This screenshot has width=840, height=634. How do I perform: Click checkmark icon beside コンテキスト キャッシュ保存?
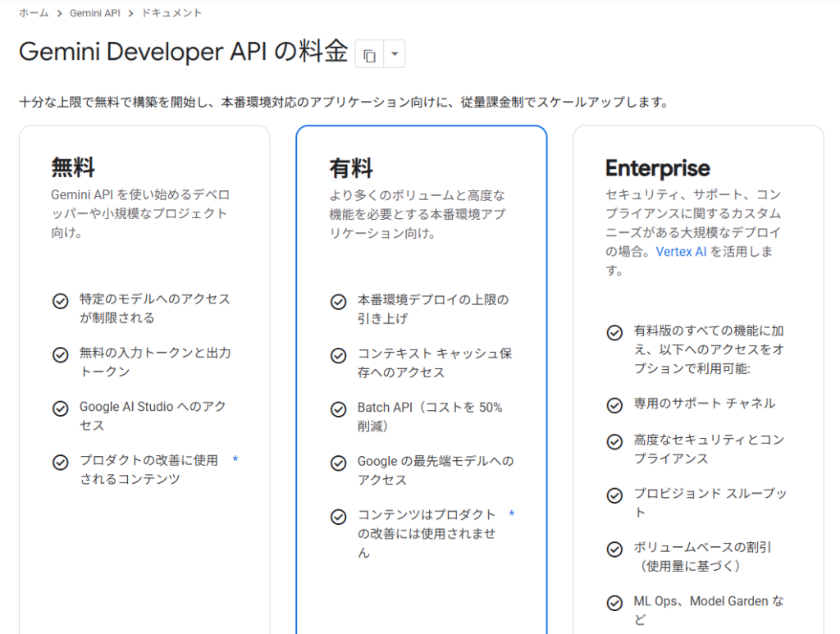[x=338, y=355]
